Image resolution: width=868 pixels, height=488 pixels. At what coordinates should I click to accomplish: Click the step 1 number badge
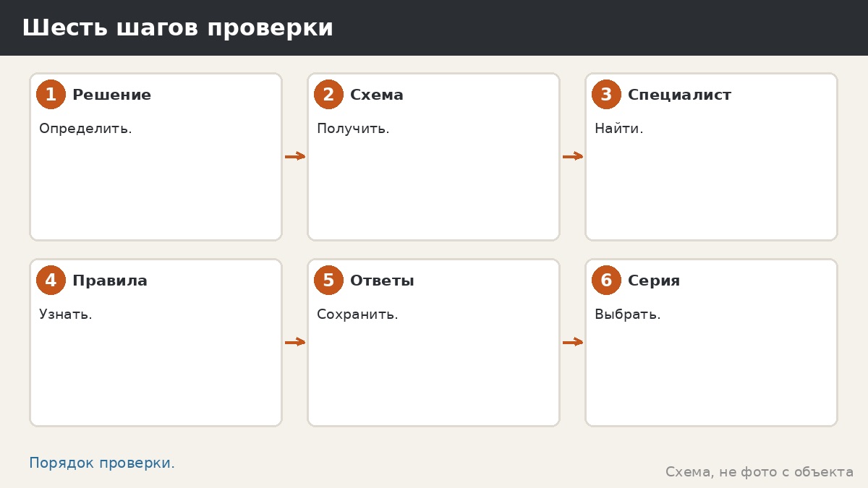point(51,95)
